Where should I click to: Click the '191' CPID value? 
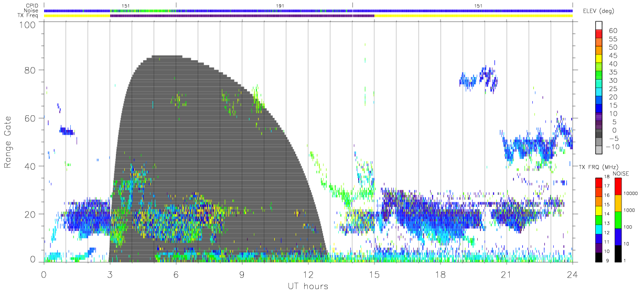pyautogui.click(x=280, y=5)
